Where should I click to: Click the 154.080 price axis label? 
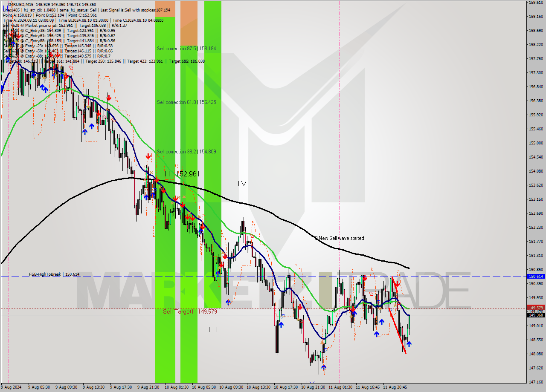click(x=536, y=171)
